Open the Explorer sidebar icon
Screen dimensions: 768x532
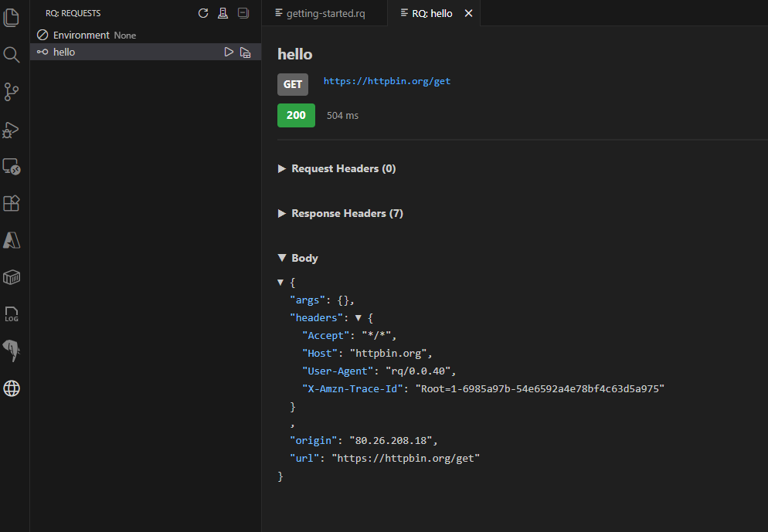tap(12, 17)
